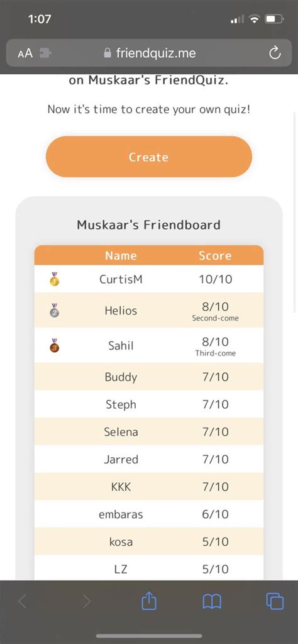
Task: Go back with the back arrow
Action: [x=23, y=601]
